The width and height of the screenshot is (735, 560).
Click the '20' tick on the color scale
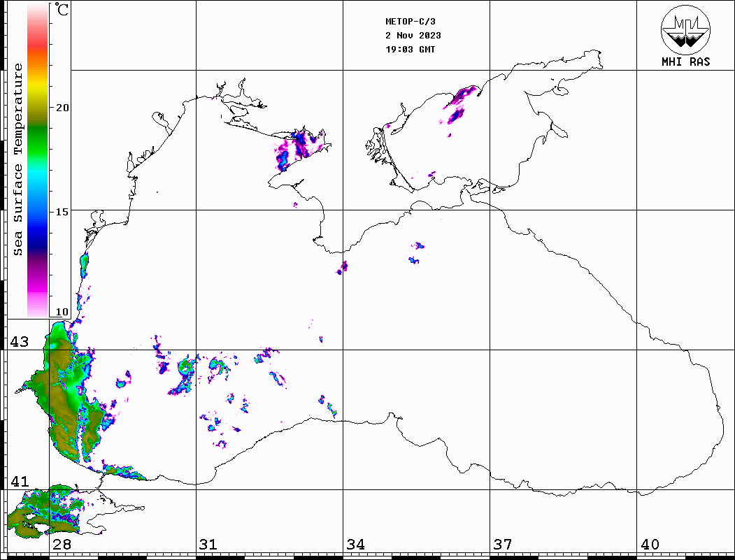click(x=62, y=108)
